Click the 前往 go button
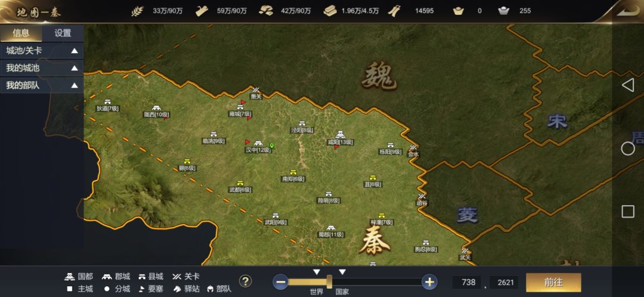The width and height of the screenshot is (644, 297). click(x=553, y=282)
